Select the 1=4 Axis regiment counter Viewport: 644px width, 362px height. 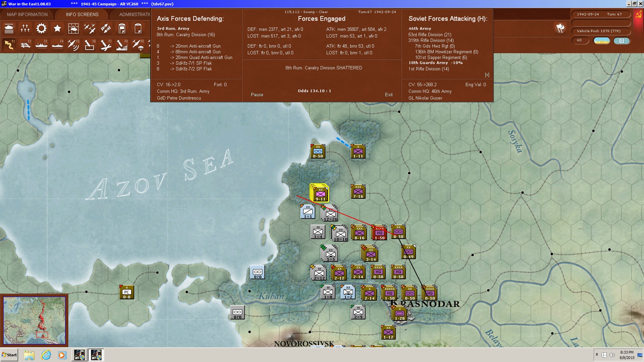[x=318, y=232]
